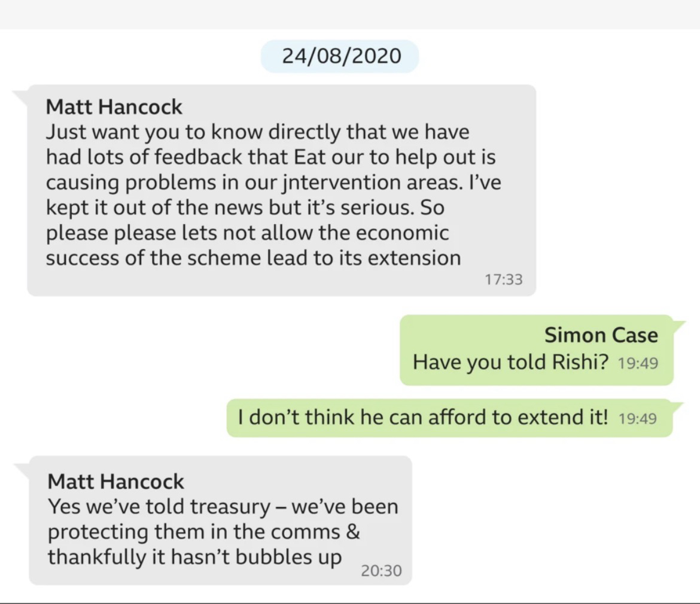The height and width of the screenshot is (604, 700).
Task: Click the word "treasury" in the last message
Action: (230, 506)
